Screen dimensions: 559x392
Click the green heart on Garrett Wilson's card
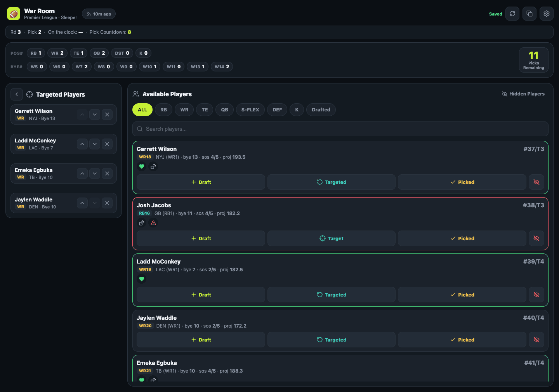coord(142,167)
